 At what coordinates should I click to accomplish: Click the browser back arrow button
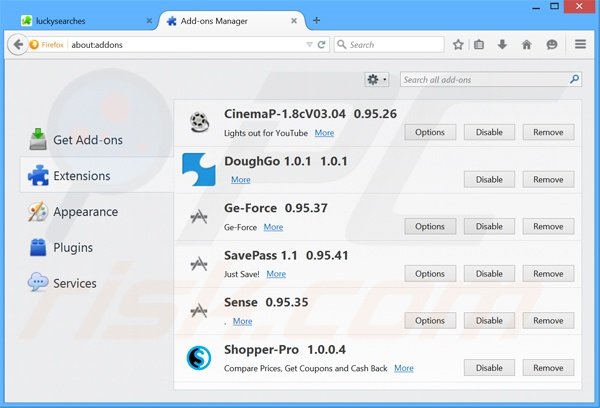click(18, 45)
